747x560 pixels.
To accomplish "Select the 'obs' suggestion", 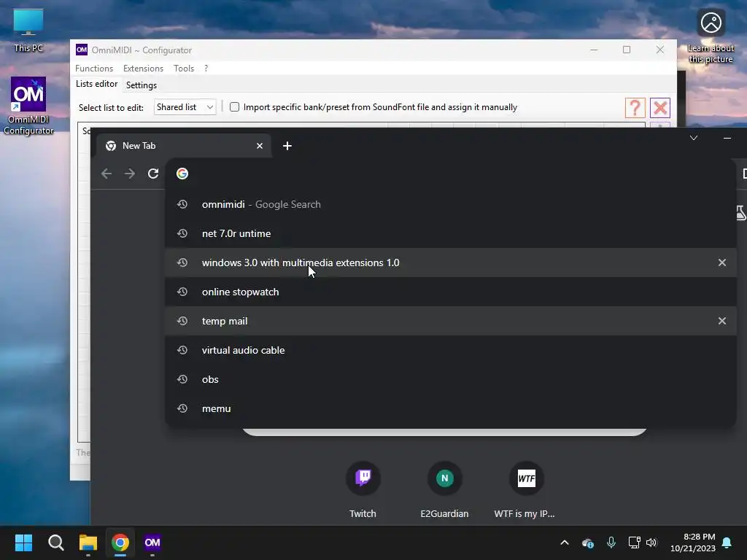I will click(451, 379).
